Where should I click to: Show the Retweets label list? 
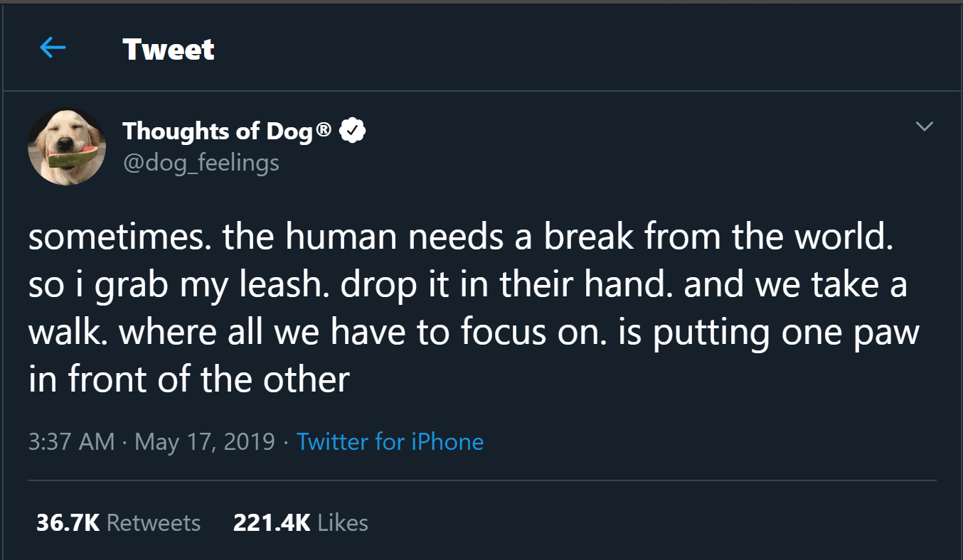(x=154, y=523)
